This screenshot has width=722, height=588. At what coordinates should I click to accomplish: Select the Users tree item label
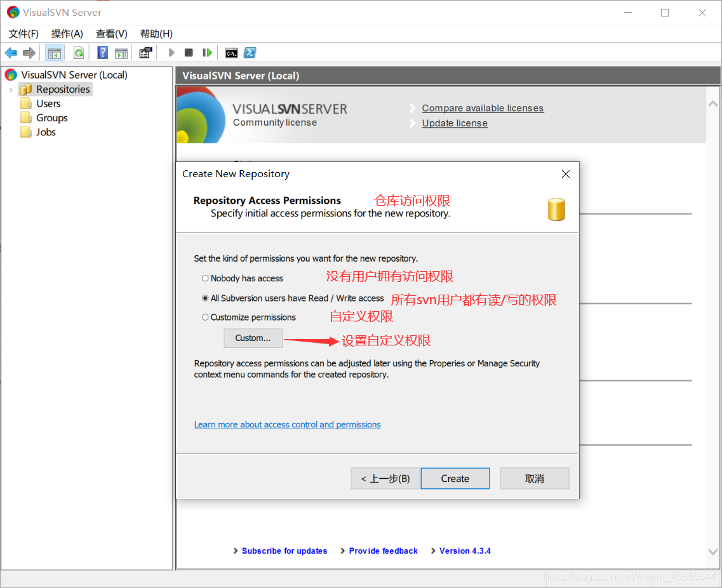pos(48,104)
